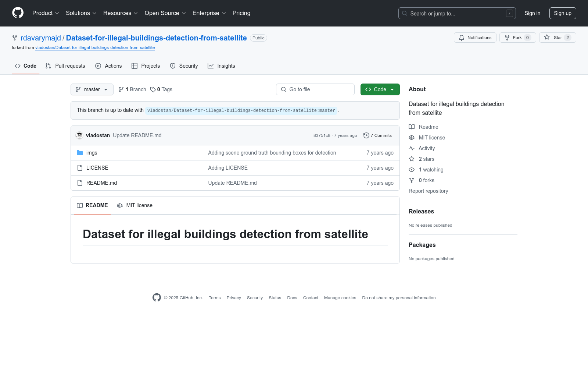Expand the Solutions menu
Screen dimensions: 588x368
(x=81, y=13)
